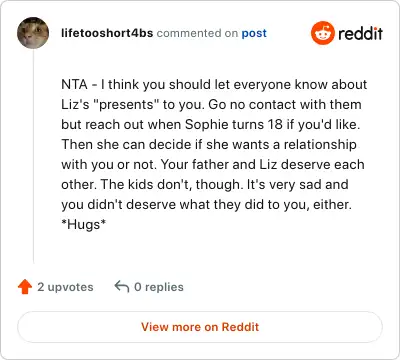
Task: Click the "commented on" text
Action: pyautogui.click(x=197, y=33)
